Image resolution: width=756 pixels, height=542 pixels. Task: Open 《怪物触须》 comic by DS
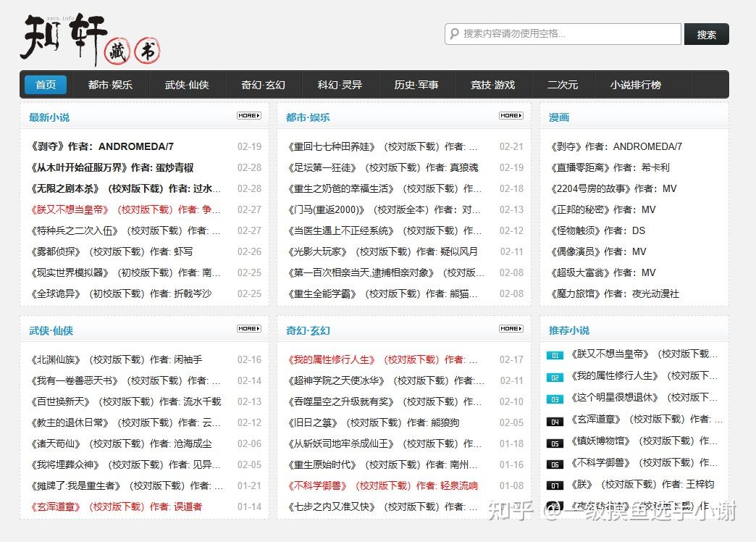click(598, 230)
